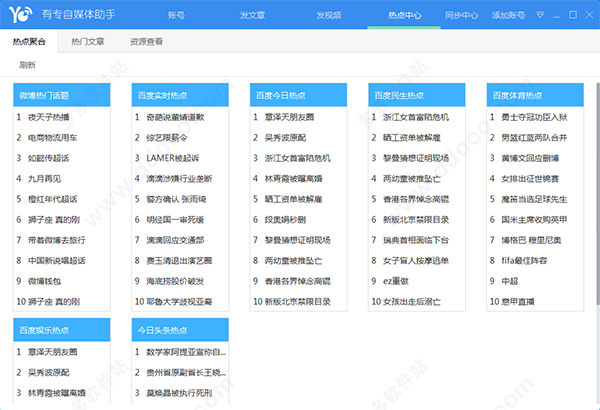Click the 今日头条热点 panel header
Image resolution: width=600 pixels, height=410 pixels.
click(x=180, y=330)
